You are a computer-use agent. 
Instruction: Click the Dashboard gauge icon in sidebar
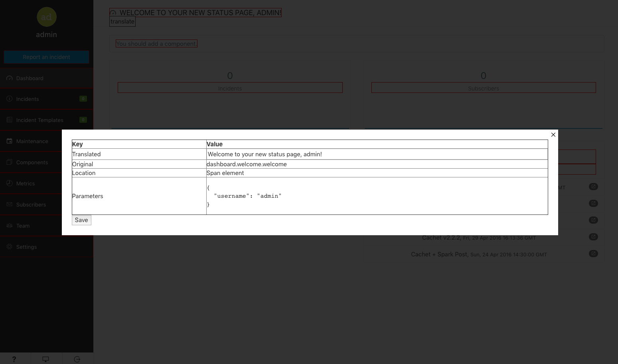10,78
